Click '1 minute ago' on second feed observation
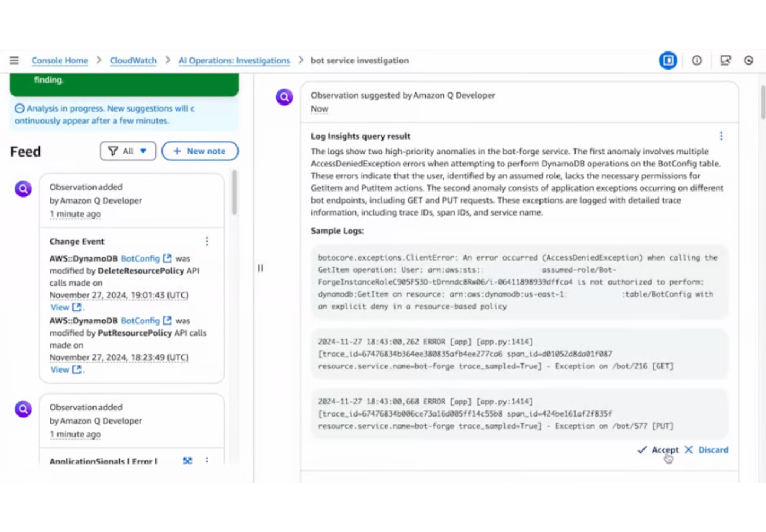This screenshot has height=532, width=766. click(x=76, y=434)
